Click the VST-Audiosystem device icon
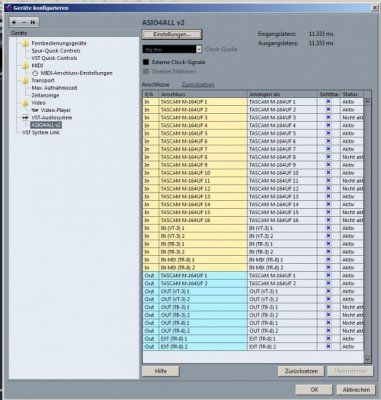This screenshot has width=381, height=400. (26, 118)
